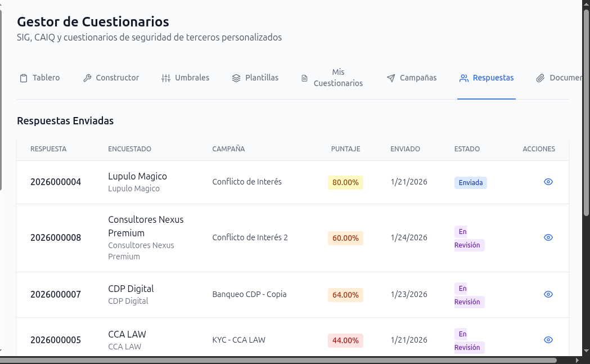Select the Consultores Nexus Premium row
Viewport: 590px width, 364px height.
(225, 237)
